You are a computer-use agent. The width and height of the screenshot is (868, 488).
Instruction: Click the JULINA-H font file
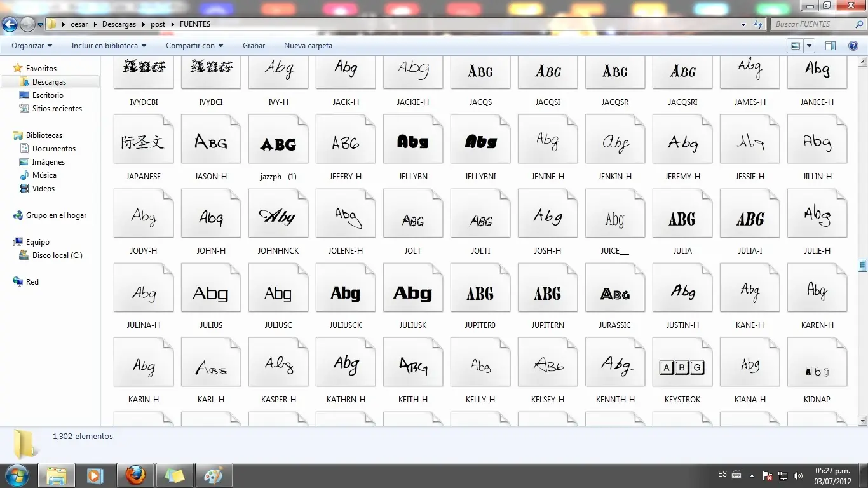pos(144,296)
